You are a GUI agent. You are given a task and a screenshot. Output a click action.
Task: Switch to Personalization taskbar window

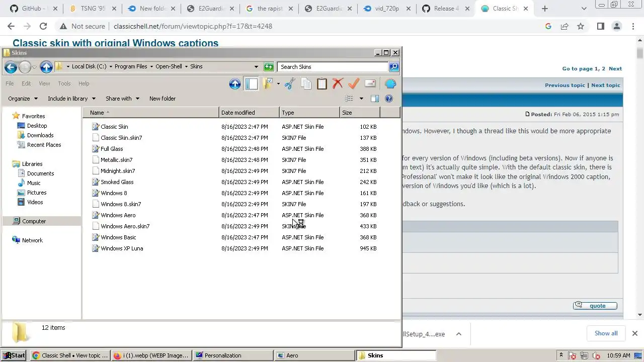tap(233, 355)
